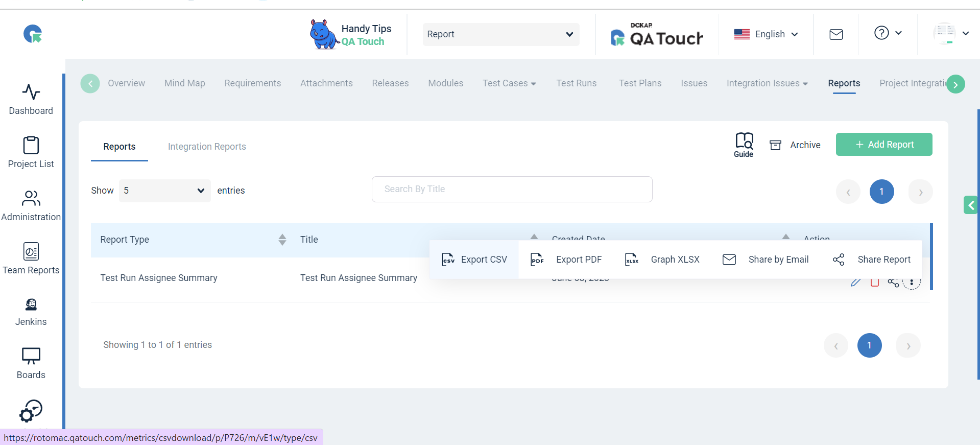Screen dimensions: 980x445
Task: Click the share icon in the report row
Action: [x=893, y=283]
